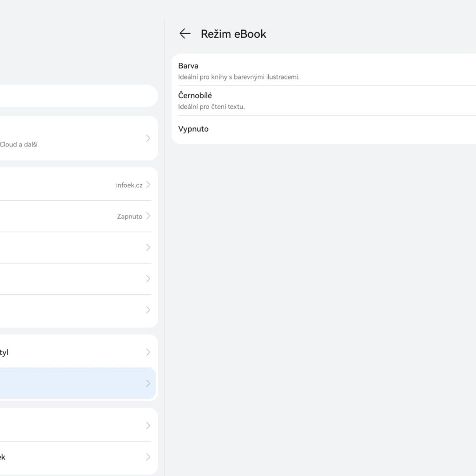
Task: Click the chevron in the row just above 'ek'
Action: 148,425
